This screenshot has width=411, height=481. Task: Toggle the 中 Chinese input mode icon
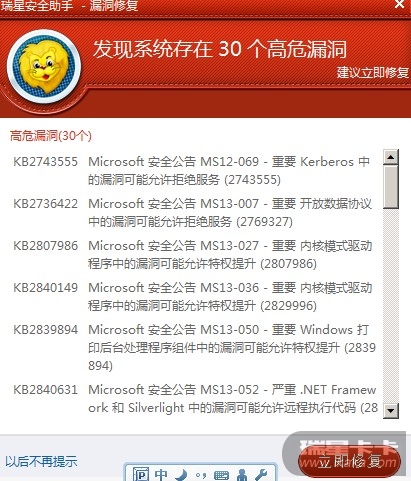(161, 474)
